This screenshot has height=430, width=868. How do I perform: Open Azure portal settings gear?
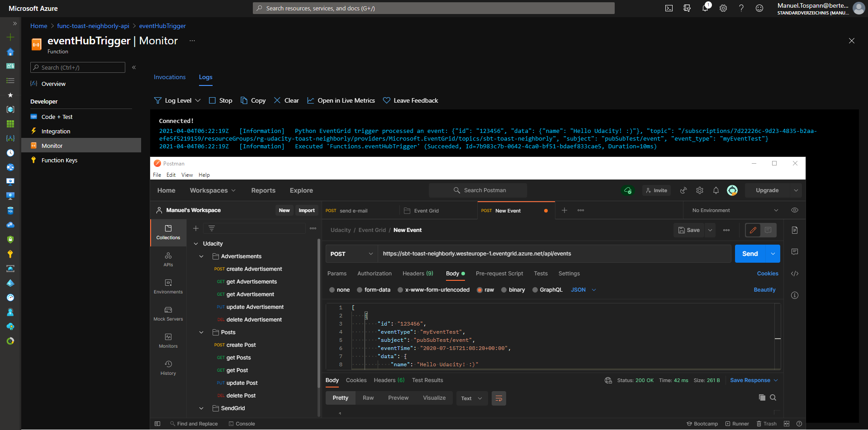[x=723, y=8]
